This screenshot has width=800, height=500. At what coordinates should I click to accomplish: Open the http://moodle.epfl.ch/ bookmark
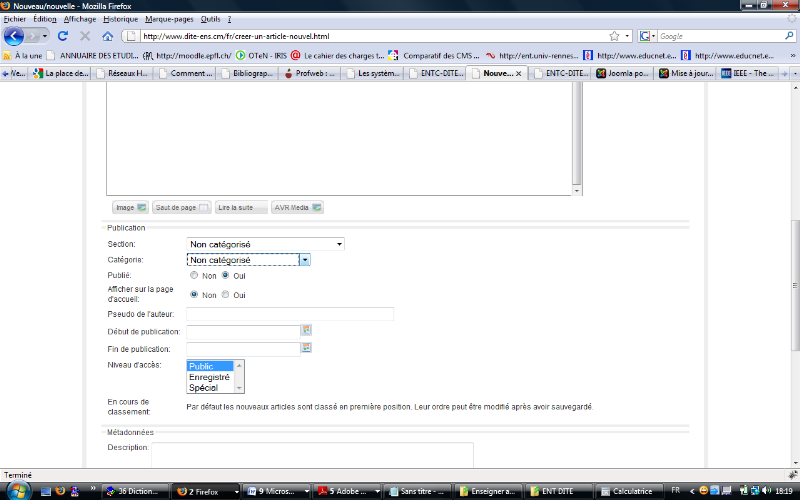pos(187,56)
